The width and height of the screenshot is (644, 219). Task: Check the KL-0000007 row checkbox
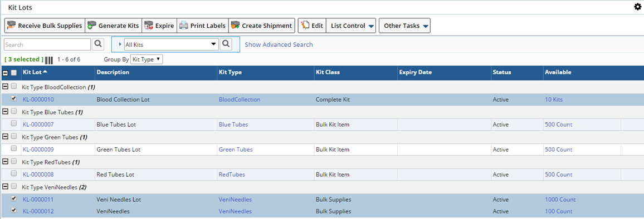click(13, 123)
